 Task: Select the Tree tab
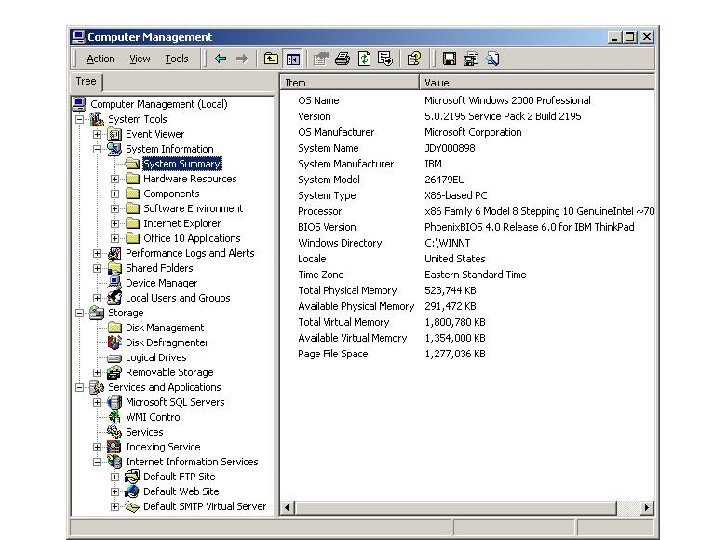(86, 82)
